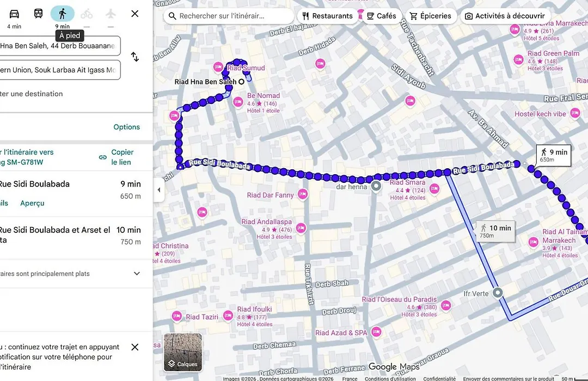Open Aperçu for the 9 min route
588x381 pixels.
click(32, 203)
